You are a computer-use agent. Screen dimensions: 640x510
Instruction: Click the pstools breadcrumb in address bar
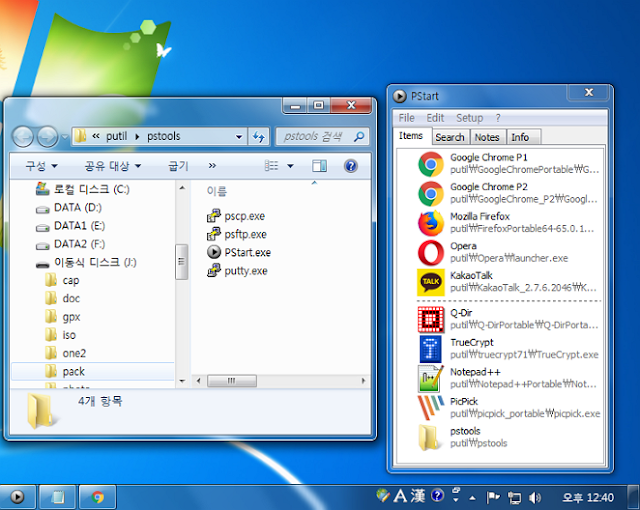click(164, 136)
